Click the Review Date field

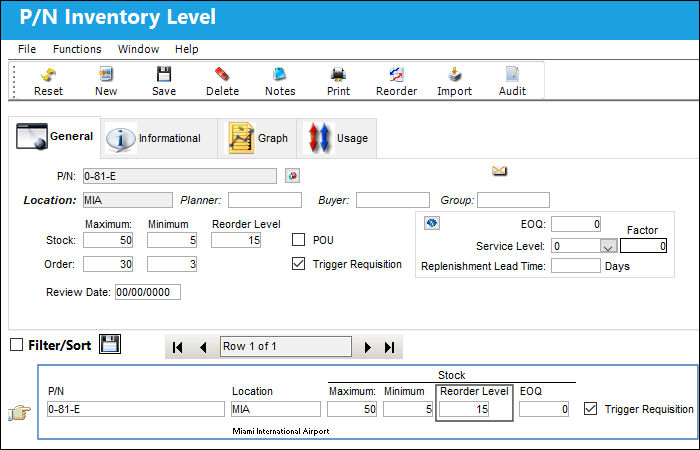148,292
